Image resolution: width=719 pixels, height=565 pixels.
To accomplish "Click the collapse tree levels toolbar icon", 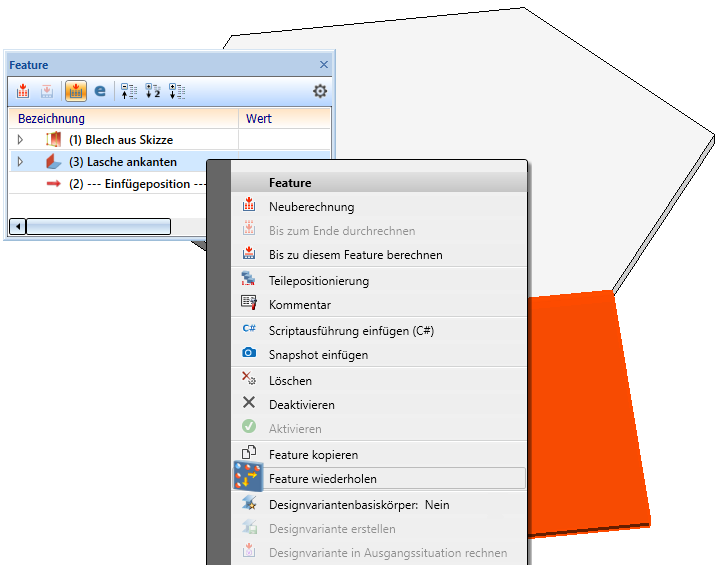I will (x=129, y=91).
